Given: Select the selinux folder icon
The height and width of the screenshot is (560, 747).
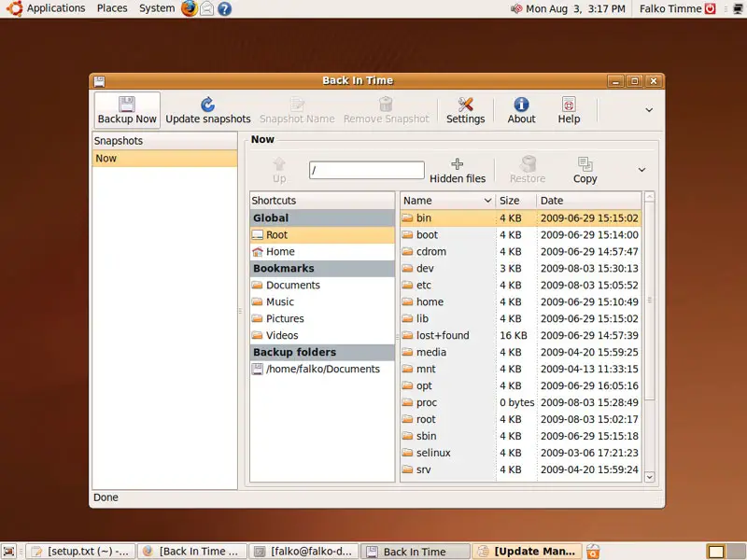Looking at the screenshot, I should click(407, 453).
